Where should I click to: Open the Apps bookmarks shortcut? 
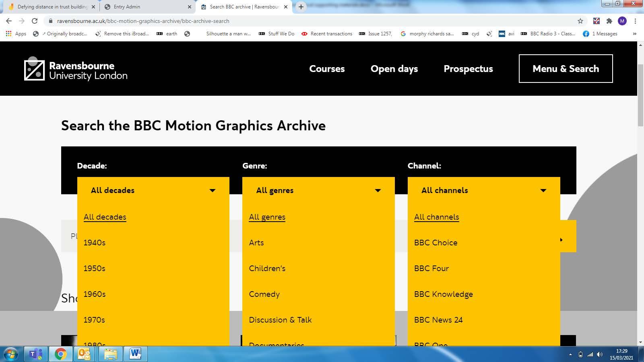click(16, 34)
